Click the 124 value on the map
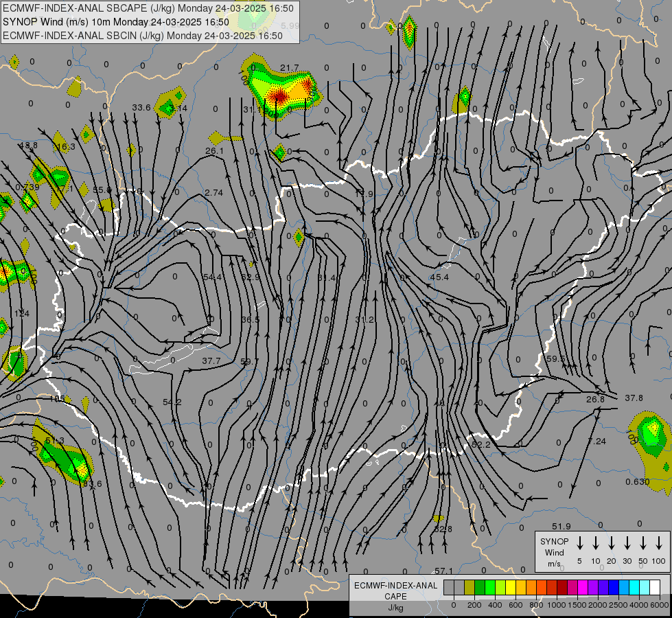Screen dimensions: 672x618 pyautogui.click(x=22, y=314)
